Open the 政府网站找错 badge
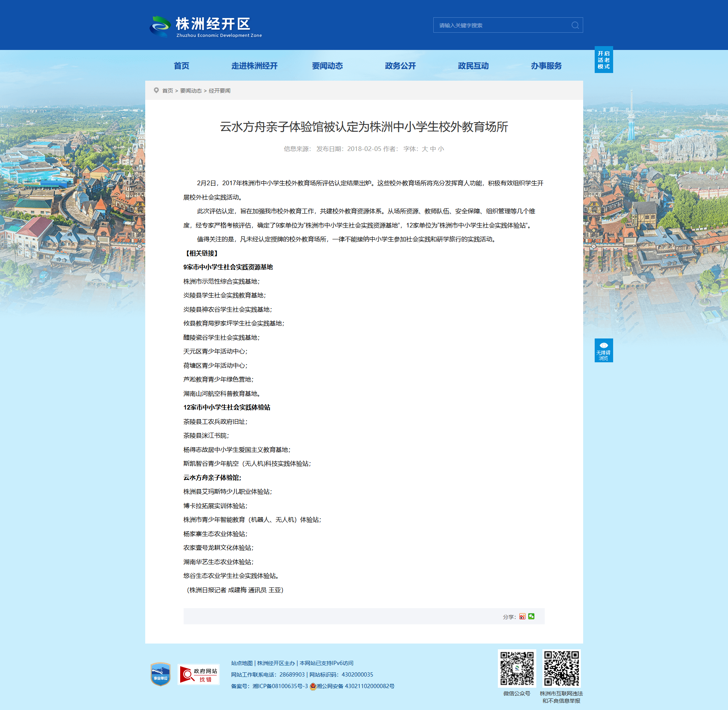 (199, 674)
